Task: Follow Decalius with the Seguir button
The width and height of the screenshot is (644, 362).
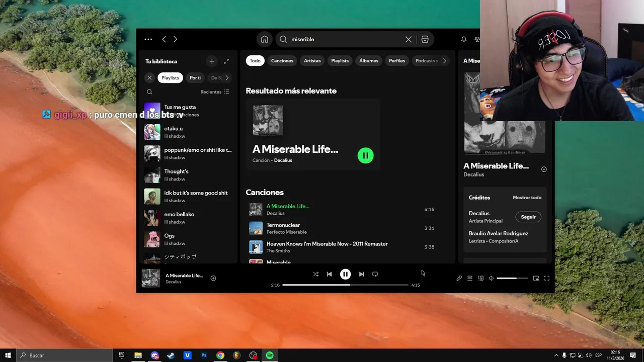Action: click(x=528, y=217)
